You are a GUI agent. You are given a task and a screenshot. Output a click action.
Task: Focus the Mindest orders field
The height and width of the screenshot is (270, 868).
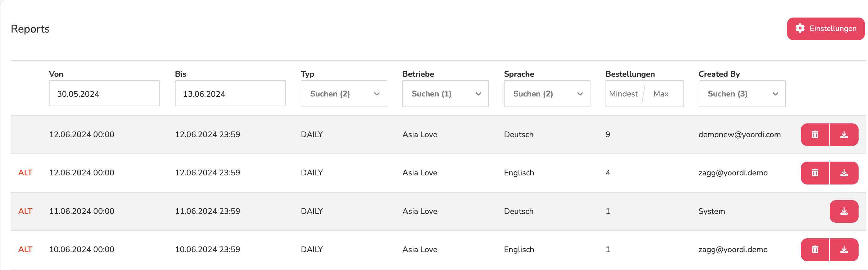[624, 94]
